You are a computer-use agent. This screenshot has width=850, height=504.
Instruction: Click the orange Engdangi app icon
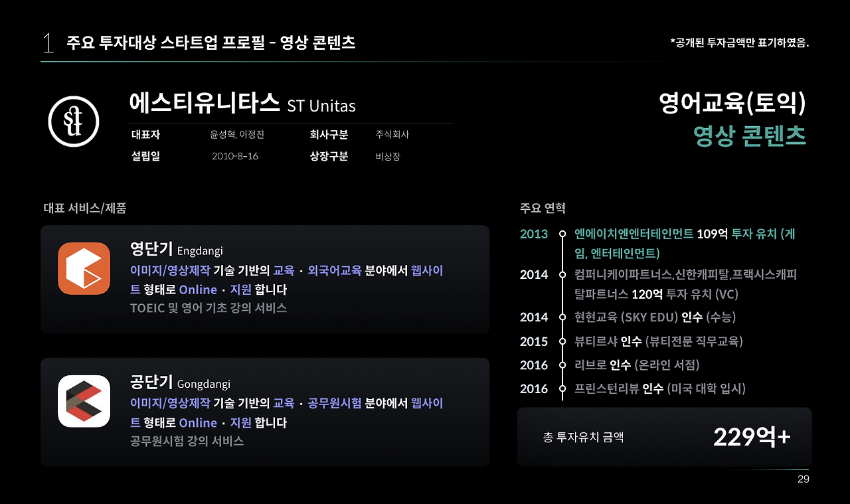pyautogui.click(x=84, y=268)
